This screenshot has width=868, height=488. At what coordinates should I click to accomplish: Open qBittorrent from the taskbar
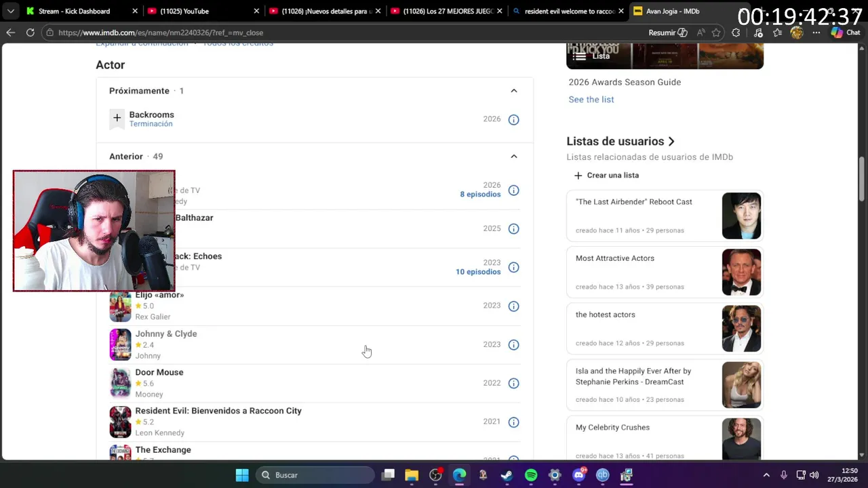coord(603,475)
